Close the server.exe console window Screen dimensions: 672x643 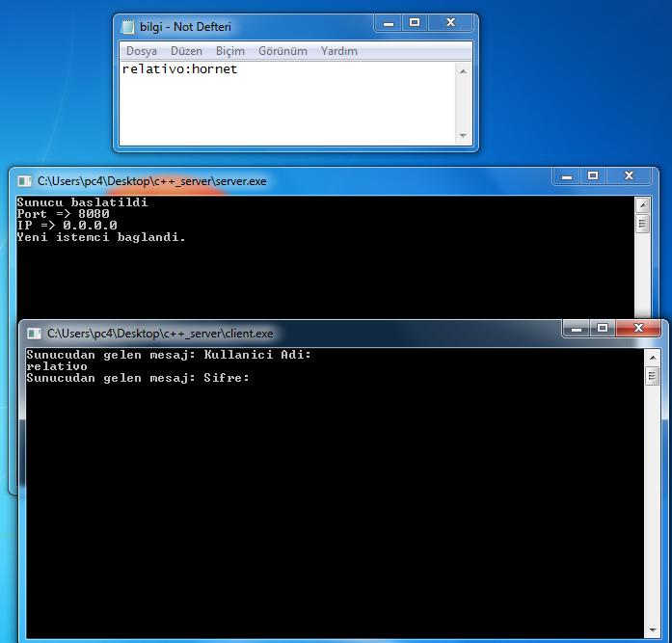coord(629,175)
